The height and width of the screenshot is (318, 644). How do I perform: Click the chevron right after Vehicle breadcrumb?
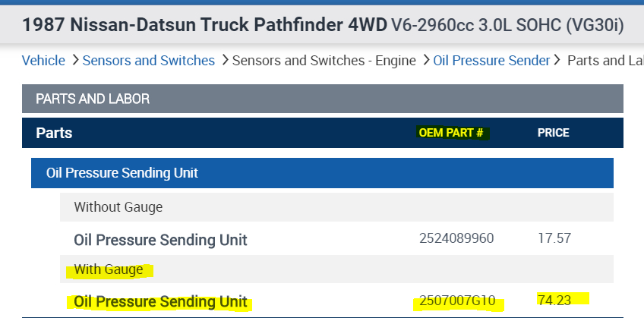[74, 60]
